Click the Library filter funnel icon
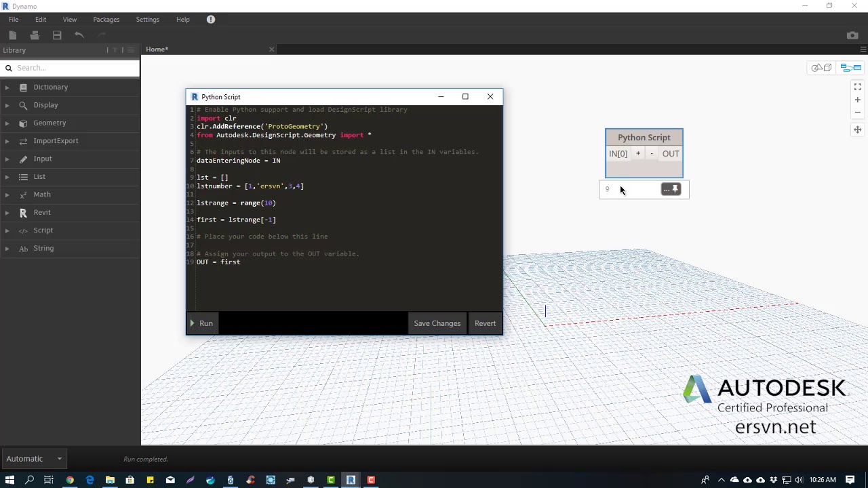This screenshot has height=488, width=868. click(115, 50)
